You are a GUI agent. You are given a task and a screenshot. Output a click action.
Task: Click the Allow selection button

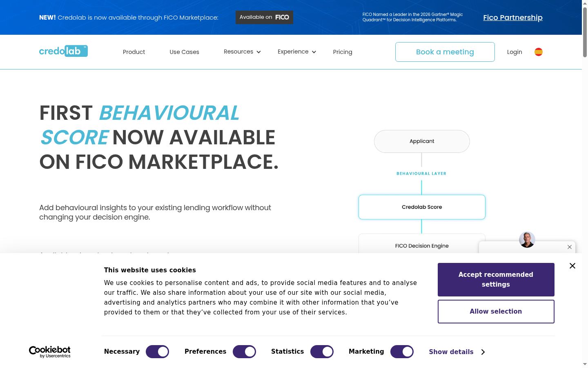[496, 312]
